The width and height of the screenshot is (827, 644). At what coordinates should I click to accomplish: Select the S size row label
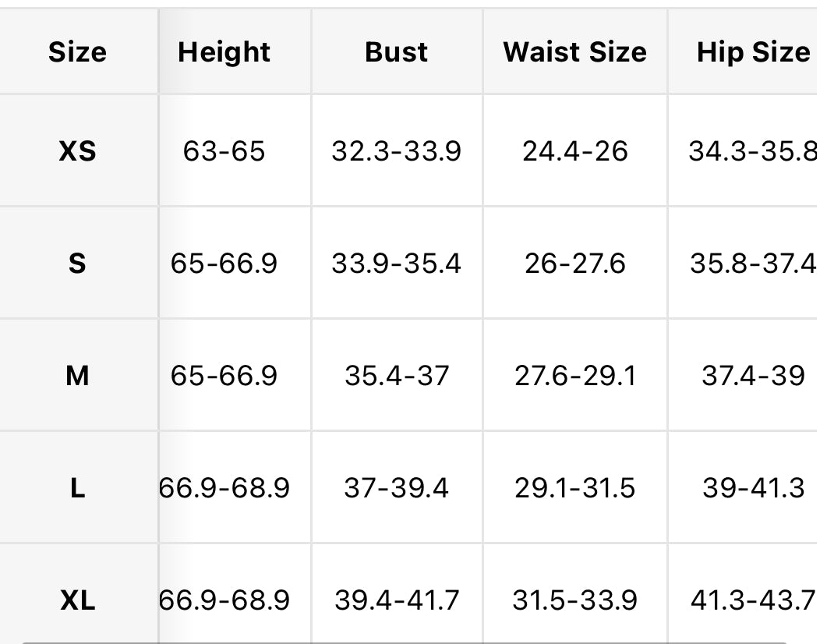coord(77,264)
